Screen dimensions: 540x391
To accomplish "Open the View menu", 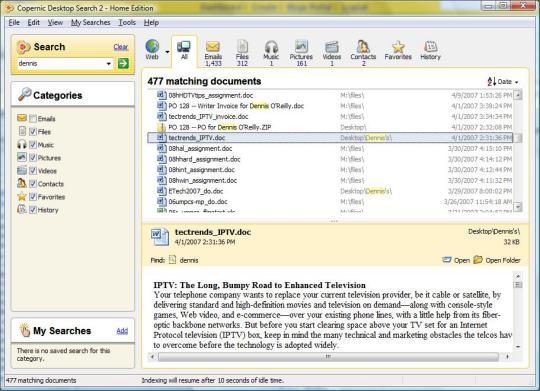I will point(55,22).
